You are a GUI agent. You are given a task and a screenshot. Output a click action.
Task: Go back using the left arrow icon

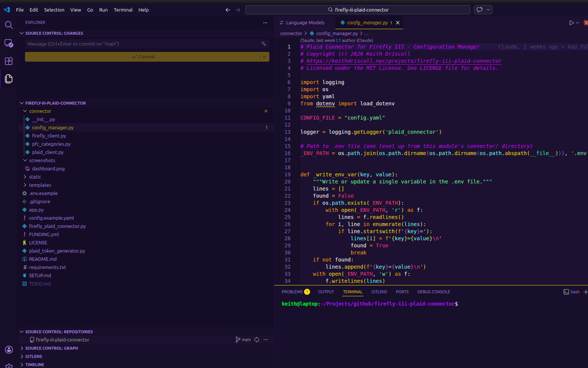point(228,10)
